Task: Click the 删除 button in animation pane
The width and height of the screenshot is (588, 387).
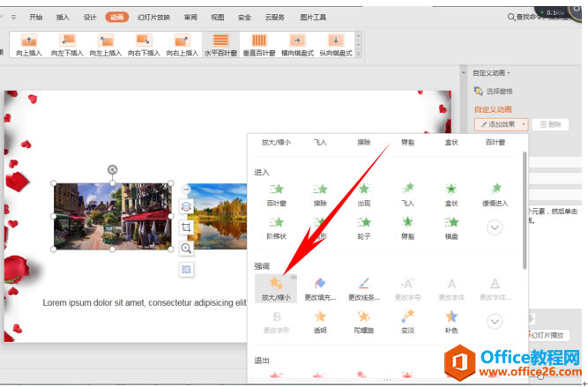Action: point(550,124)
